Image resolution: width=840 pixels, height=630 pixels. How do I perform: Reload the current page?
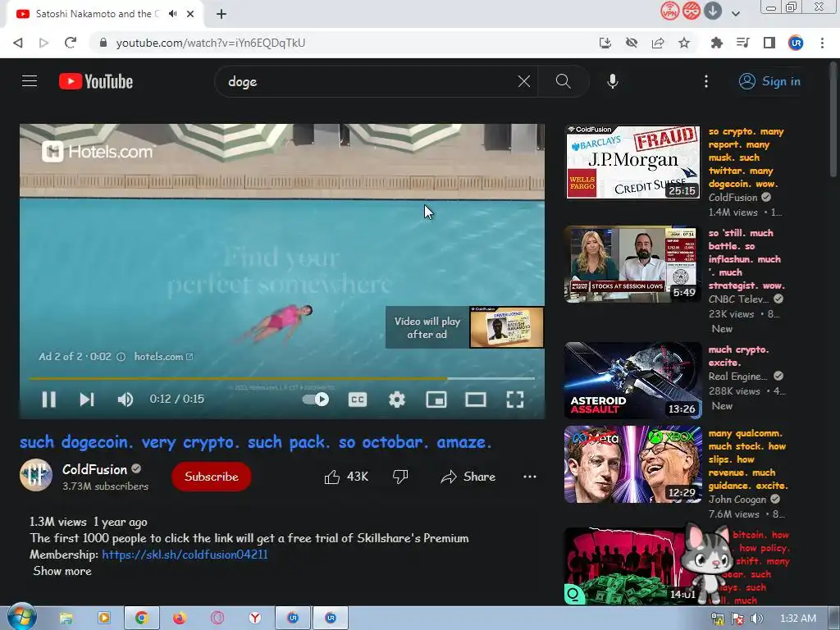71,43
